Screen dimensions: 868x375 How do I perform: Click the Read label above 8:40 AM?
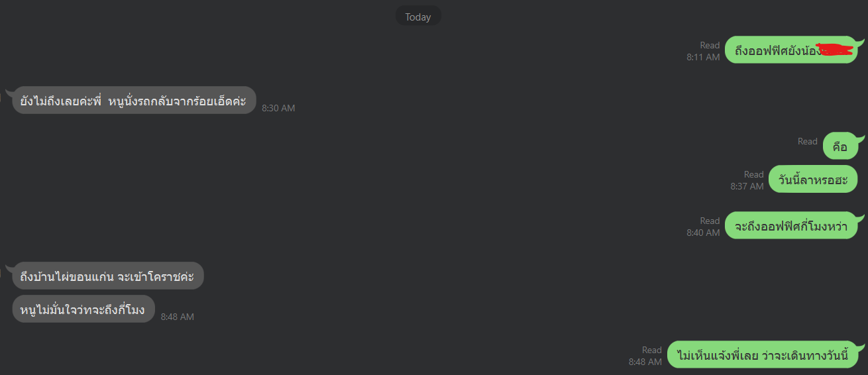(710, 221)
